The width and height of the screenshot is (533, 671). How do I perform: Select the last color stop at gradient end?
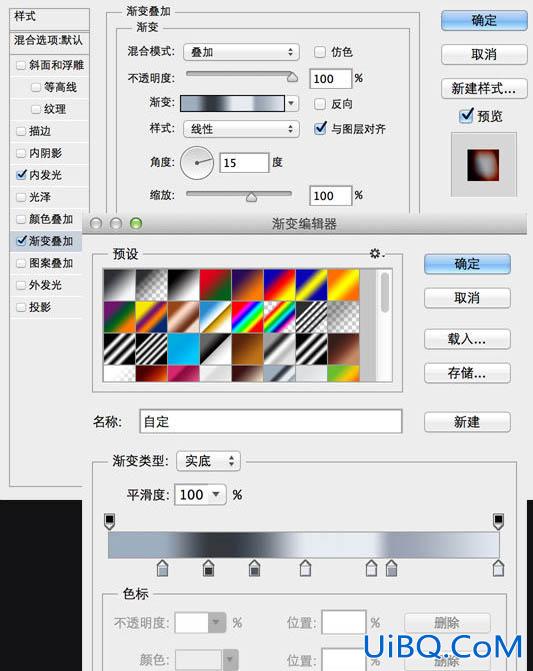[498, 568]
